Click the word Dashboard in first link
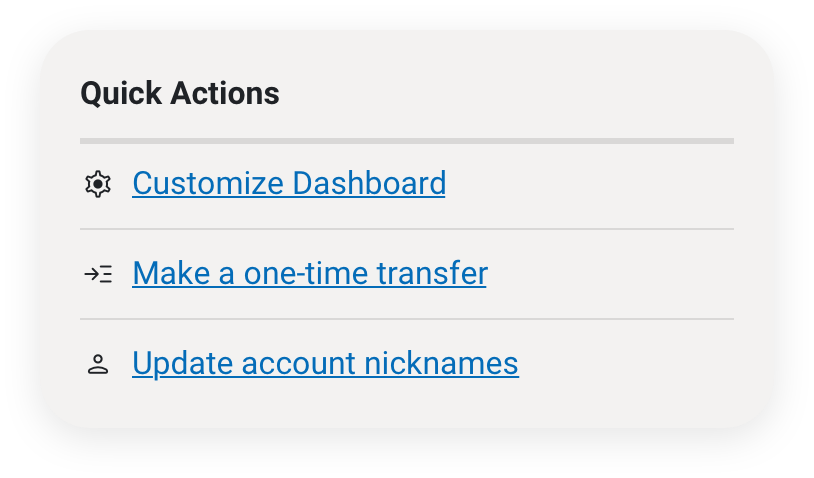Image resolution: width=814 pixels, height=478 pixels. coord(369,183)
